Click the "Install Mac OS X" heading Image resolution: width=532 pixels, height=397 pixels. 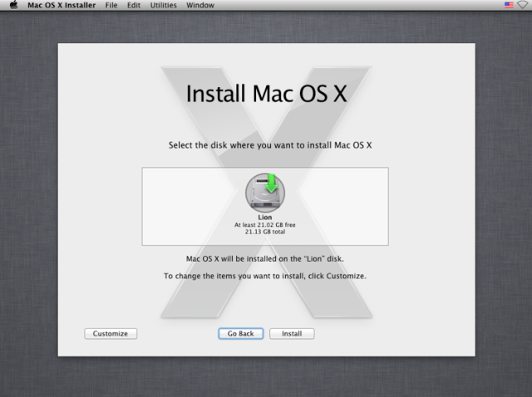pos(265,92)
